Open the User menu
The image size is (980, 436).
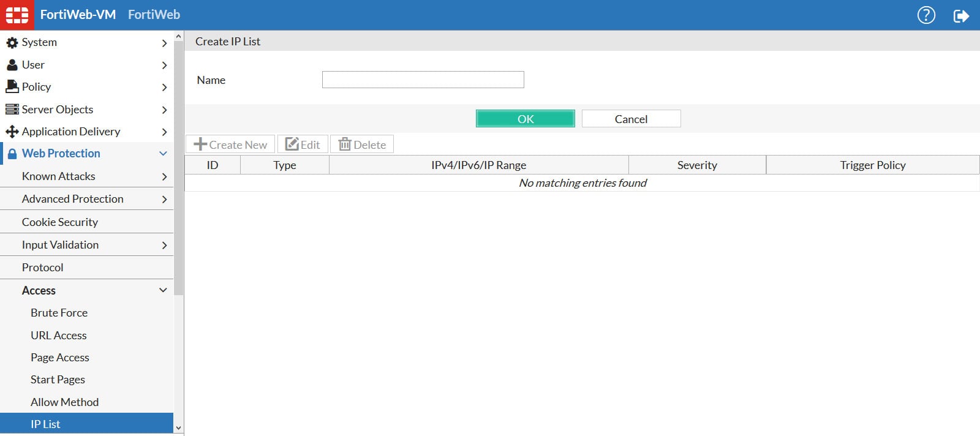click(x=87, y=64)
